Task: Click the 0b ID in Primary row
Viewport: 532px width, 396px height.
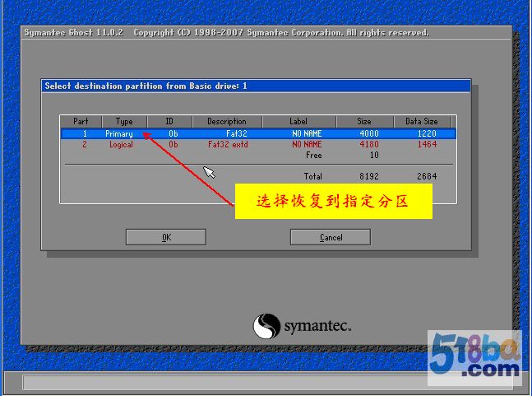Action: point(173,133)
